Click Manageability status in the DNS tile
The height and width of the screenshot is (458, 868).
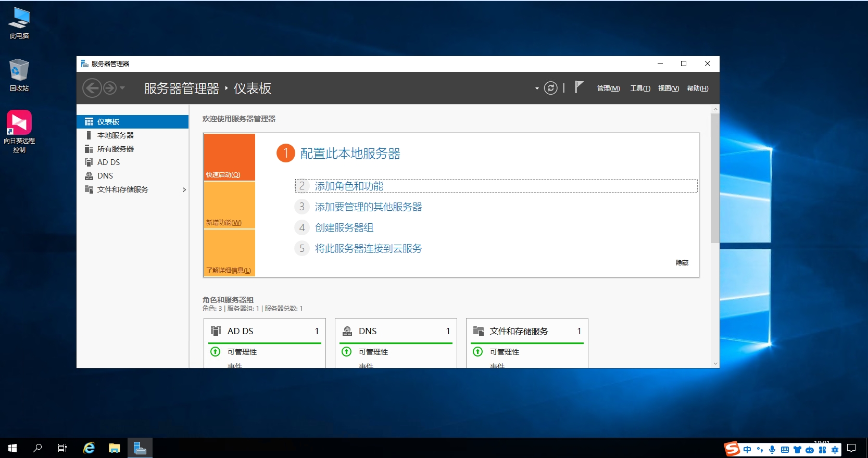pyautogui.click(x=373, y=352)
